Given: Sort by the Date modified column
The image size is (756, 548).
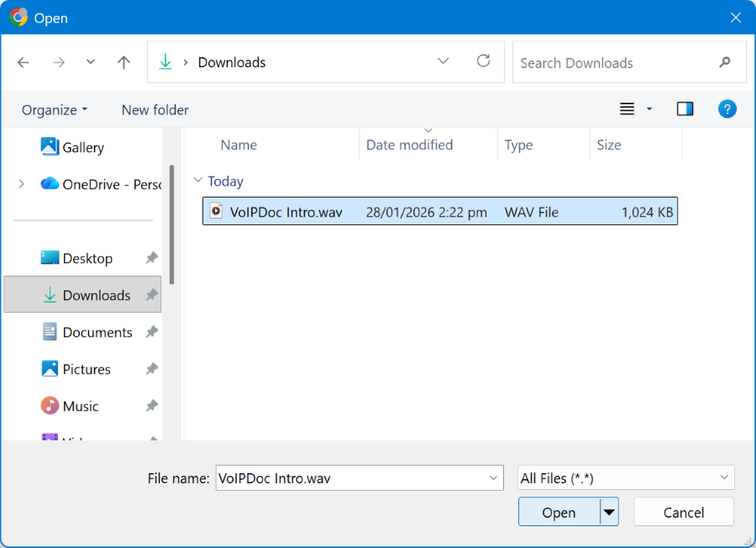Looking at the screenshot, I should point(409,145).
